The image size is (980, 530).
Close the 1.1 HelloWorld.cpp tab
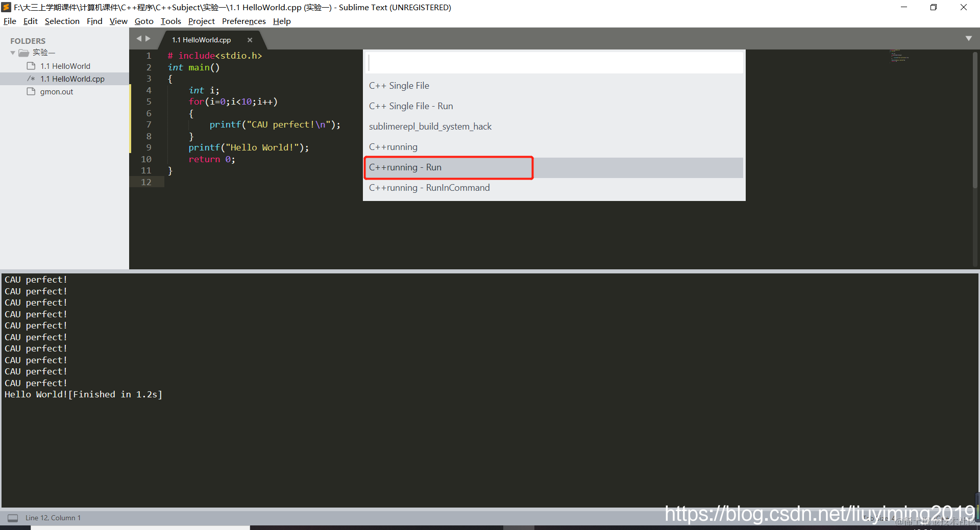250,40
